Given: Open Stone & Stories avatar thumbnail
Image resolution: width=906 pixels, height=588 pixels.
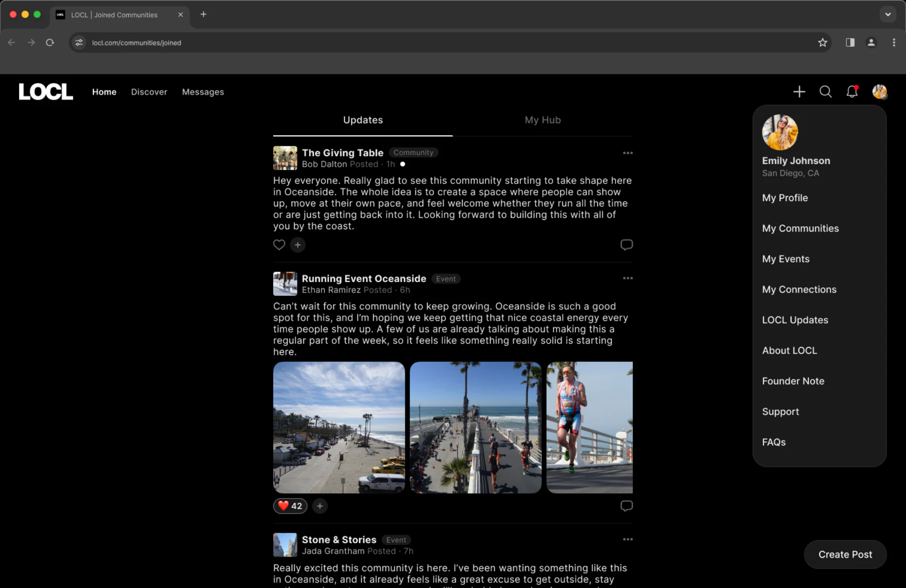Looking at the screenshot, I should pyautogui.click(x=285, y=545).
